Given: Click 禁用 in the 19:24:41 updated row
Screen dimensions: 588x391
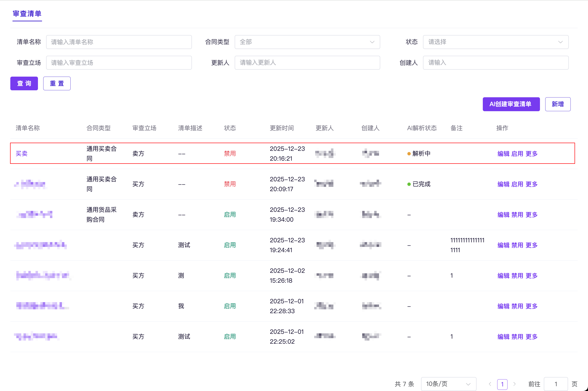Looking at the screenshot, I should pyautogui.click(x=517, y=245).
